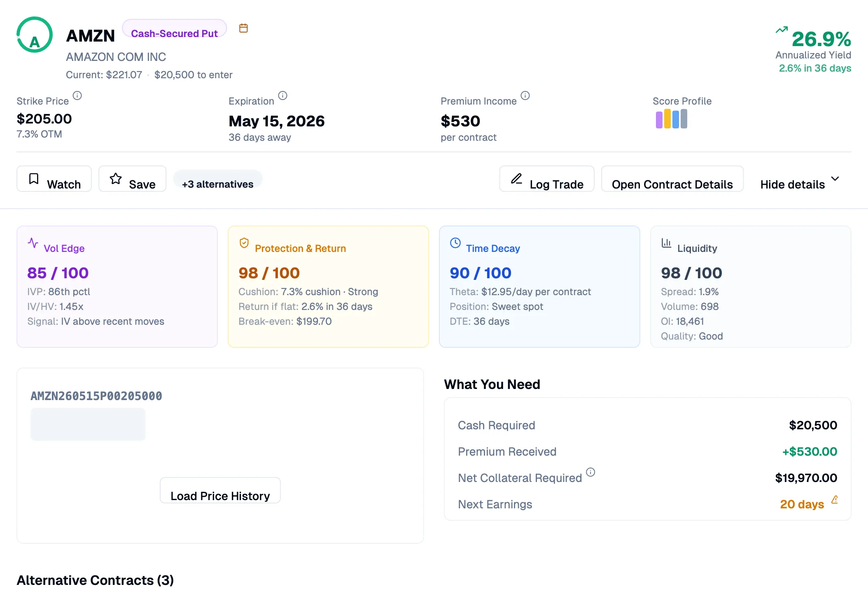This screenshot has width=868, height=610.
Task: Click the Expiration info icon
Action: 282,95
